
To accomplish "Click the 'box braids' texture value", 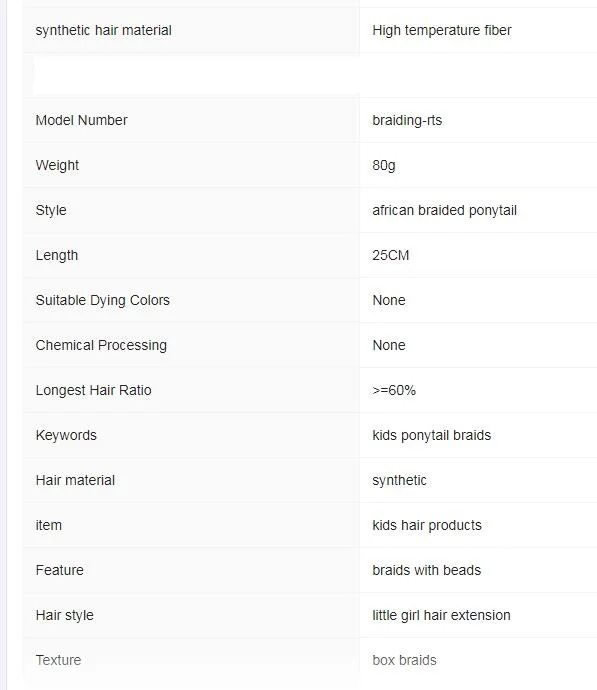I will pos(404,660).
